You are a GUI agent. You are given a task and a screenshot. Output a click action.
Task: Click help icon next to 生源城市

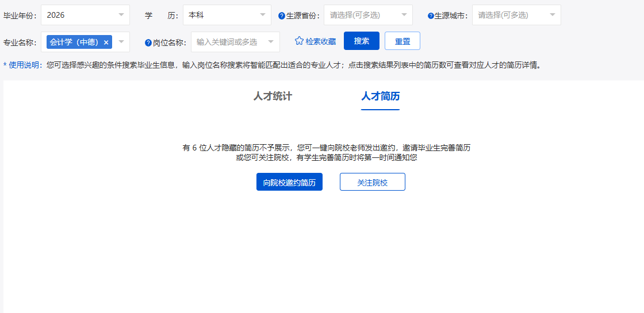(431, 16)
